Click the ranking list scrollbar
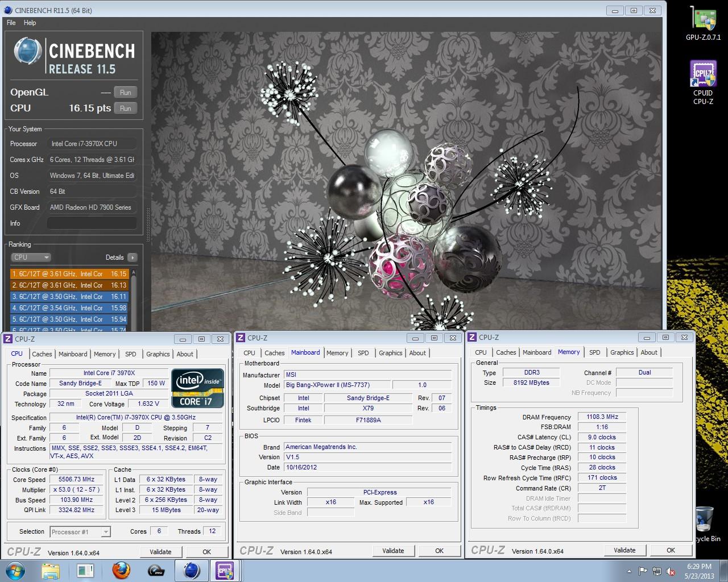Screen dimensions: 728x582 [x=134, y=300]
